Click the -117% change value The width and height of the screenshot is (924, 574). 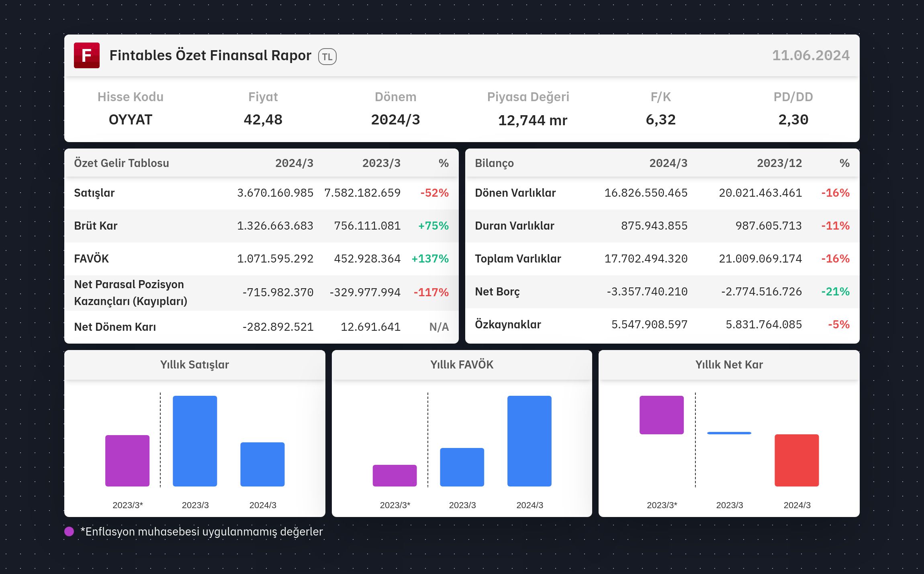coord(431,292)
